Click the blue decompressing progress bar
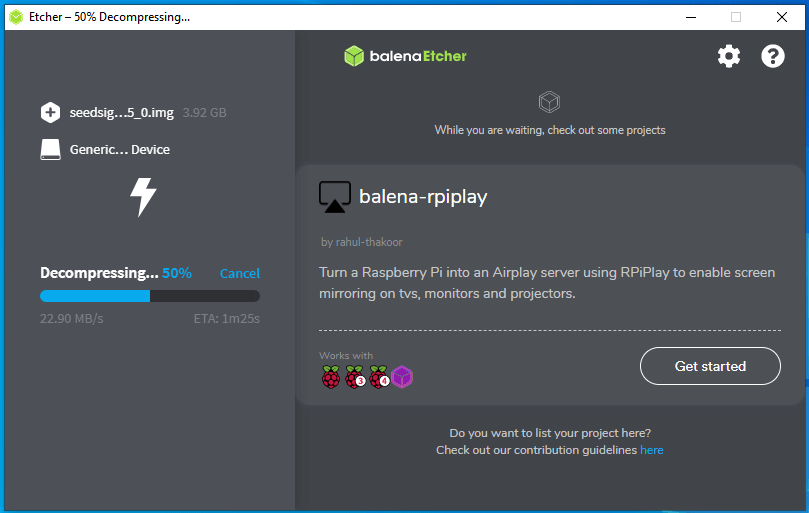The height and width of the screenshot is (513, 809). [95, 296]
